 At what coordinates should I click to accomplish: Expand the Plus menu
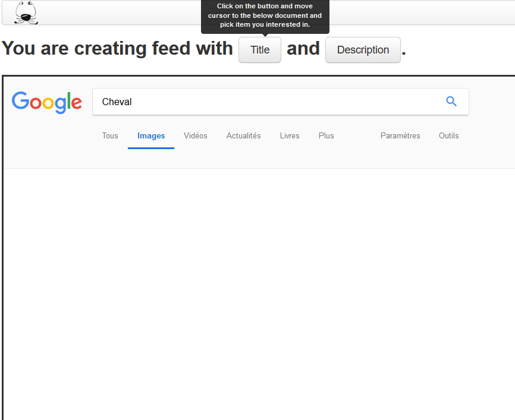(x=326, y=135)
